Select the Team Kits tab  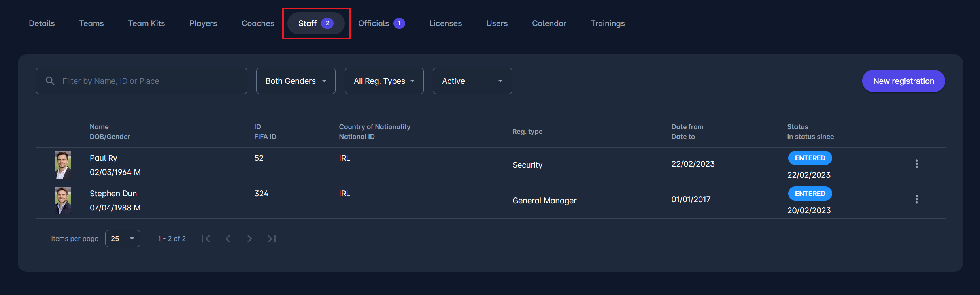(x=146, y=23)
